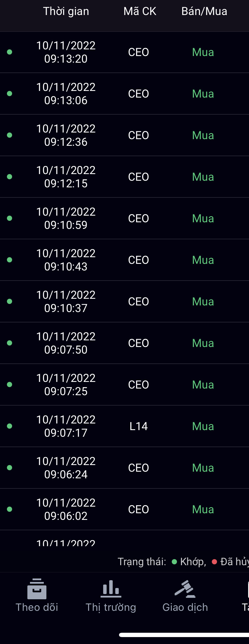Open the Theo dõi archive box icon
The width and height of the screenshot is (249, 644).
(x=37, y=589)
